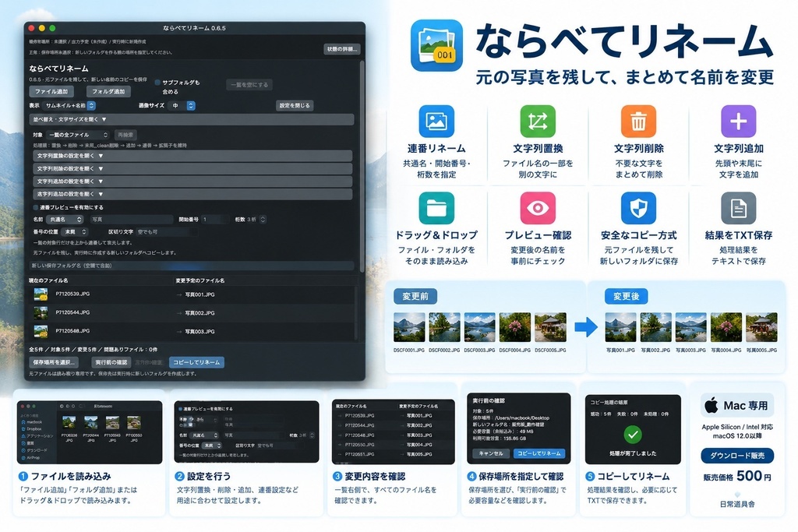Click the 桁数 3桁 stepper arrows
The image size is (798, 532).
263,219
